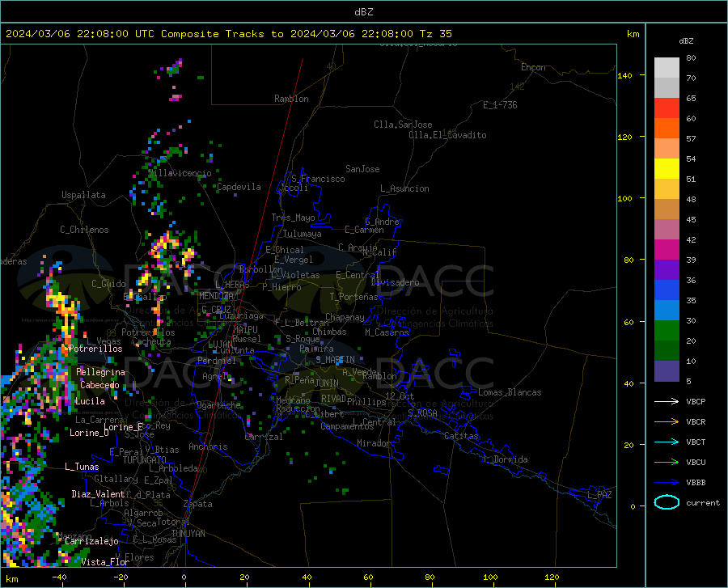Click the Carrizalejo station label
This screenshot has height=588, width=728.
click(91, 541)
